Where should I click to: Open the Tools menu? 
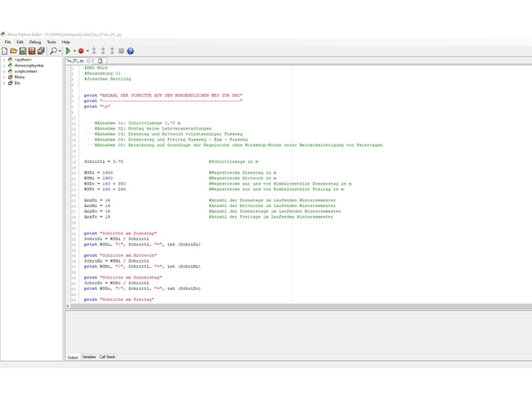[52, 42]
